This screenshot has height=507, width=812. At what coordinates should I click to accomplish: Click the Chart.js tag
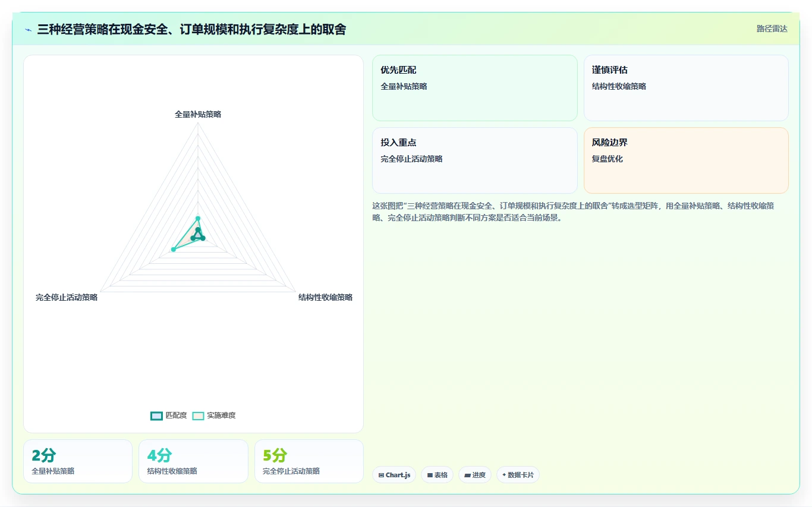click(x=394, y=475)
